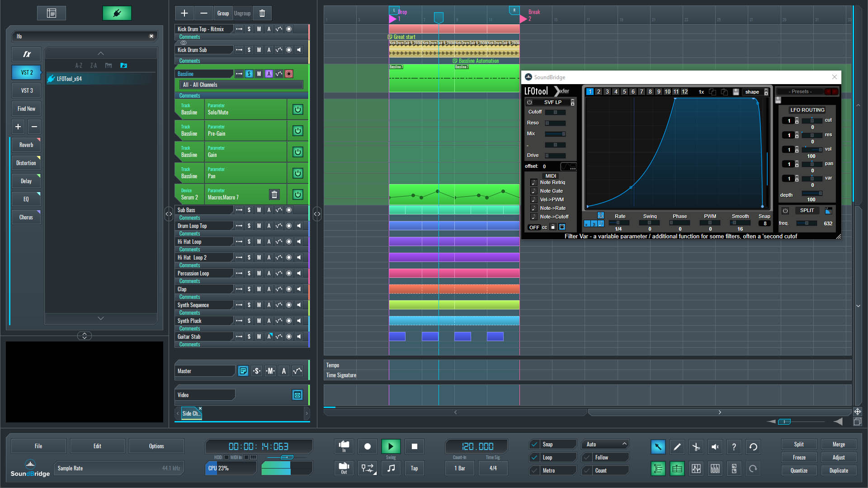
Task: Enable the Snap checkbox
Action: (534, 444)
